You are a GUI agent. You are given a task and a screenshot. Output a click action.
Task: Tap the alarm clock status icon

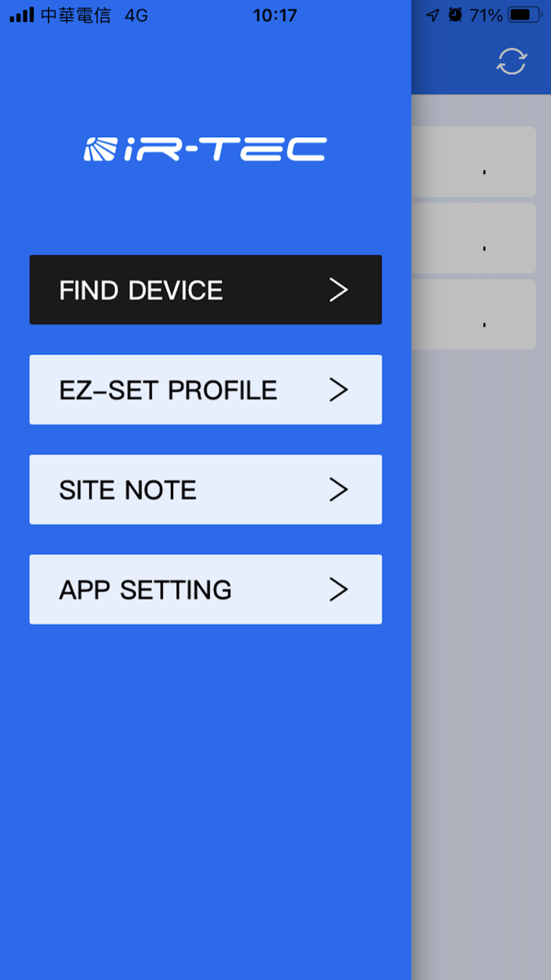[455, 14]
